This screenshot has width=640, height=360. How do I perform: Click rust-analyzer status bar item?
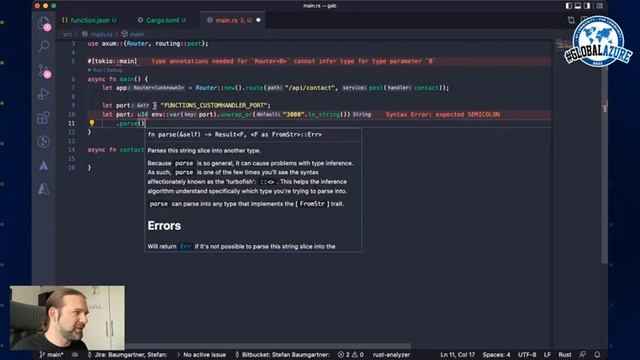pos(391,355)
